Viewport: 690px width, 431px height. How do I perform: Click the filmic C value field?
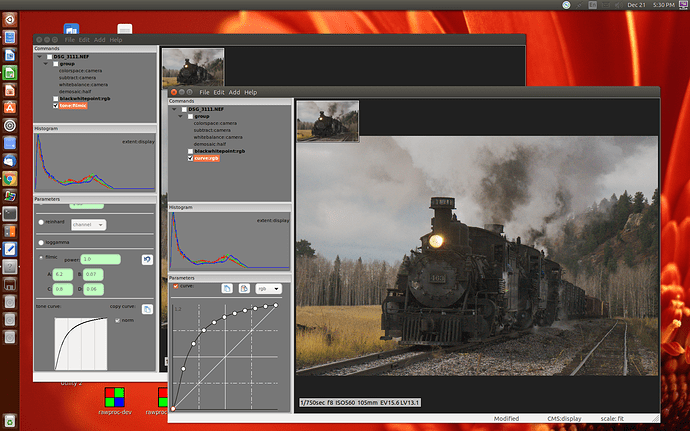62,289
